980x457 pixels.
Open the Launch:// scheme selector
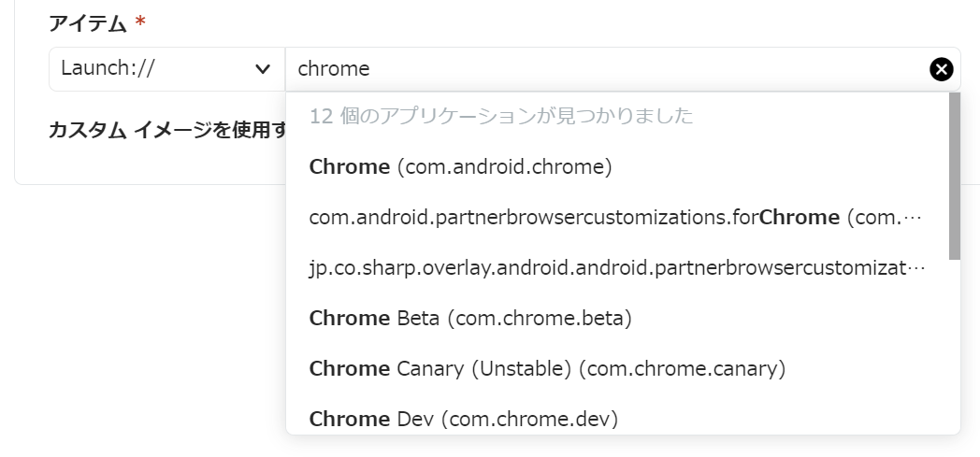pyautogui.click(x=166, y=69)
